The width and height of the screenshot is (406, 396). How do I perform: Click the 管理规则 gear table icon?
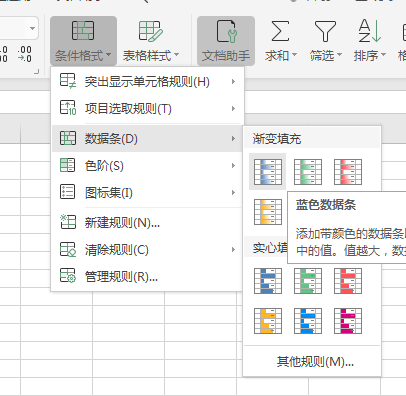click(68, 276)
